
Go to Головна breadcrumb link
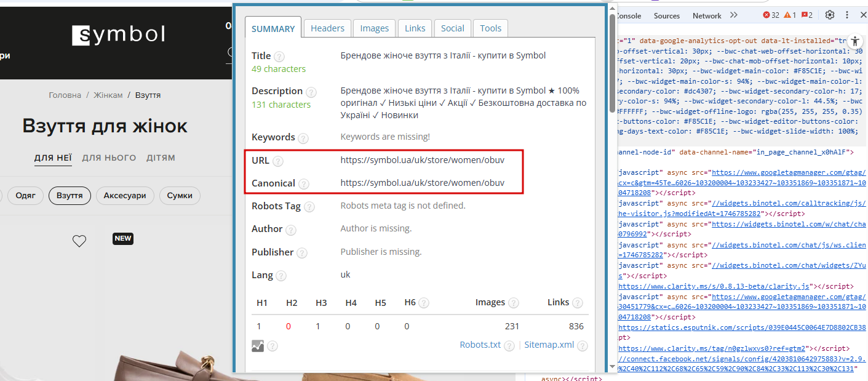(65, 95)
